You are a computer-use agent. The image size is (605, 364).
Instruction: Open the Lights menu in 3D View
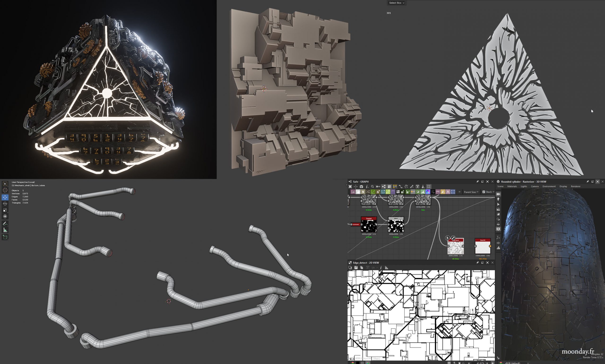[x=524, y=186]
